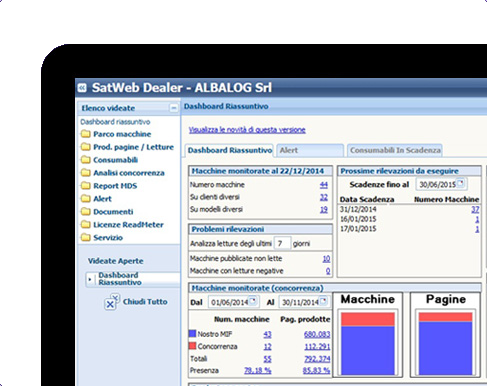487x386 pixels.
Task: Click the blue Nostro MIF legend swatch
Action: 192,333
